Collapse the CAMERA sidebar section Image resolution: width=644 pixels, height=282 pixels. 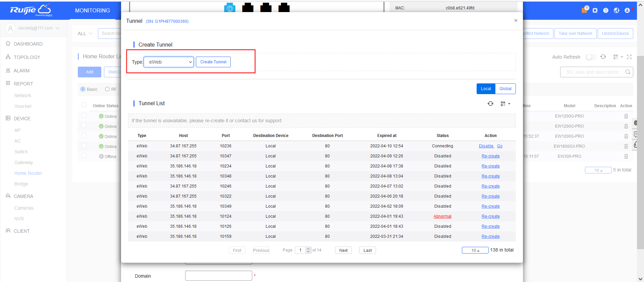[x=23, y=196]
